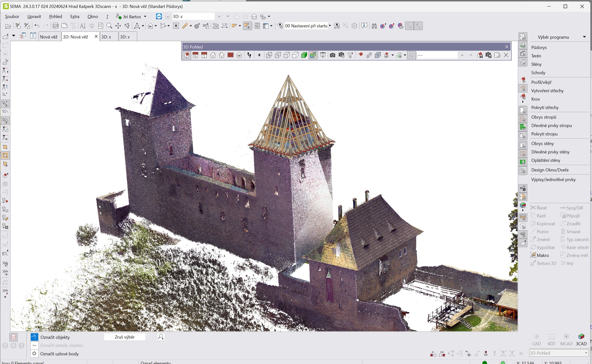Click the 3D: x input field
592x364 pixels.
193,16
